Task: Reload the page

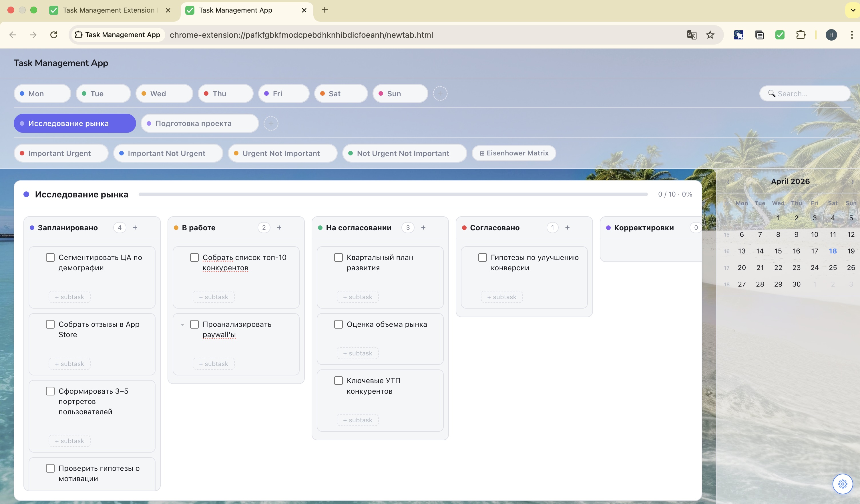Action: [x=53, y=35]
